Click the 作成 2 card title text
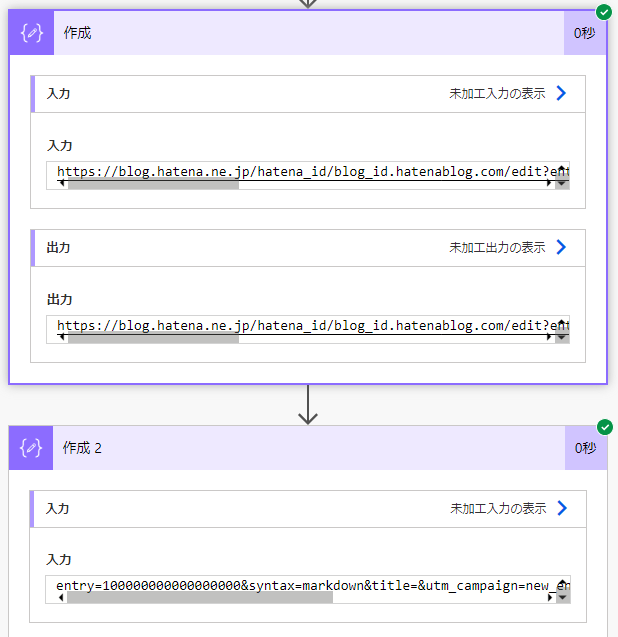Viewport: 618px width, 637px height. (x=82, y=448)
